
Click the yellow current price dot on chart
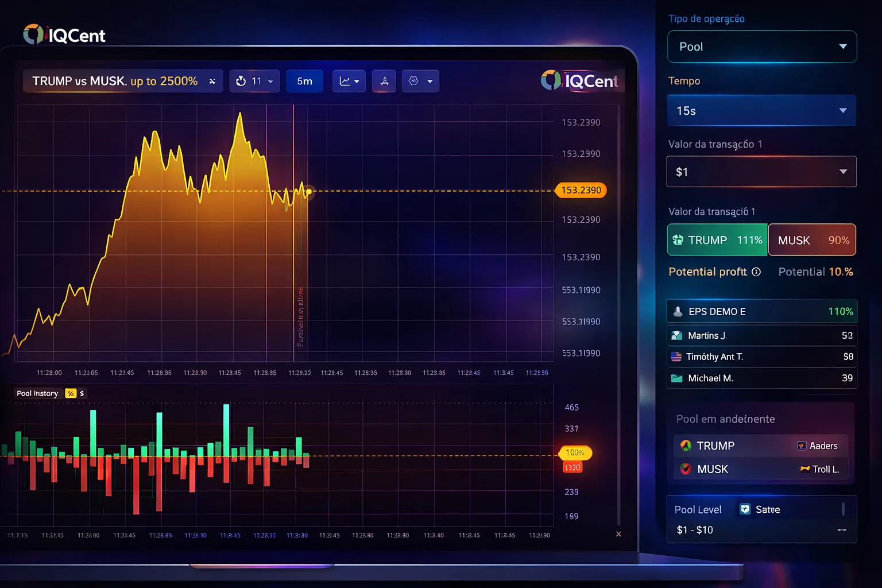[x=309, y=191]
